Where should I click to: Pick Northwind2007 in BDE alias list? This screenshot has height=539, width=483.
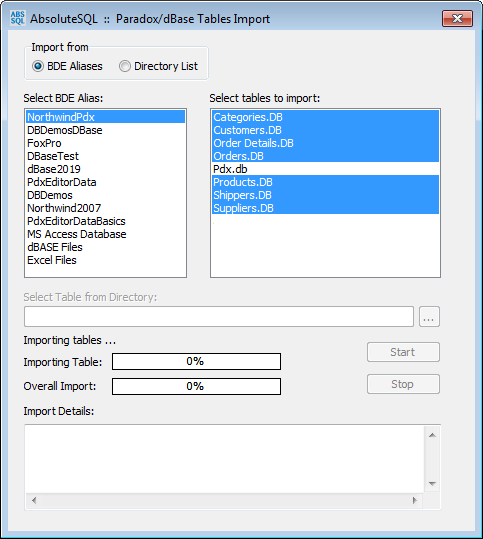point(106,208)
